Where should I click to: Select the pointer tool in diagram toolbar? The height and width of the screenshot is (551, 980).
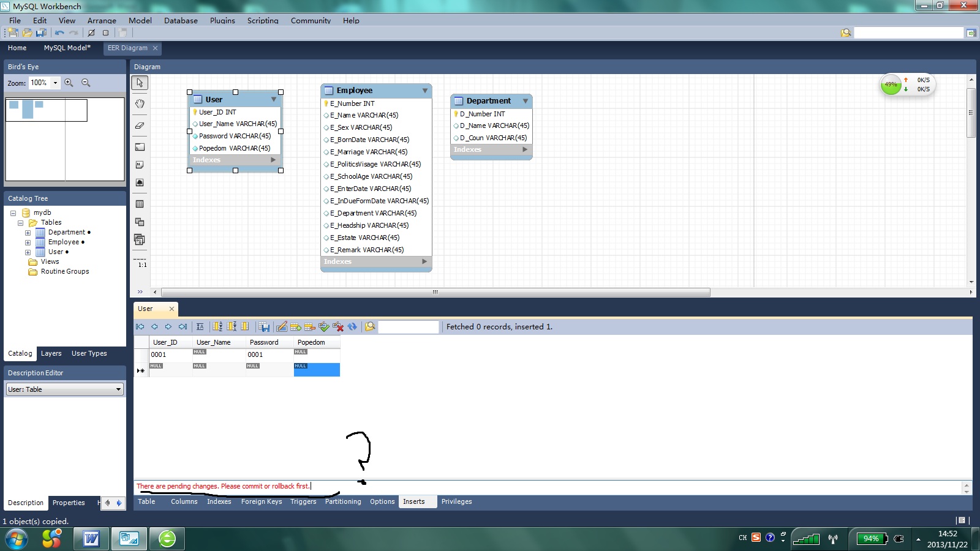coord(140,83)
